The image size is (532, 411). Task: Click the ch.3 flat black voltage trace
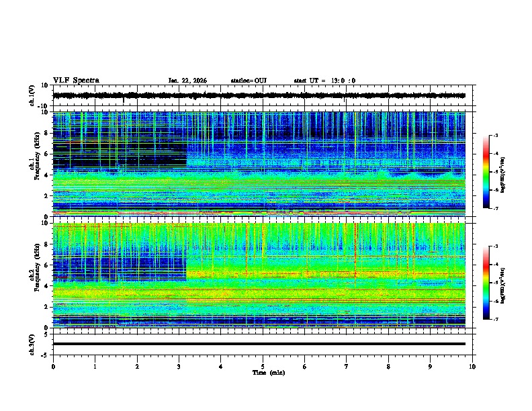tap(259, 344)
